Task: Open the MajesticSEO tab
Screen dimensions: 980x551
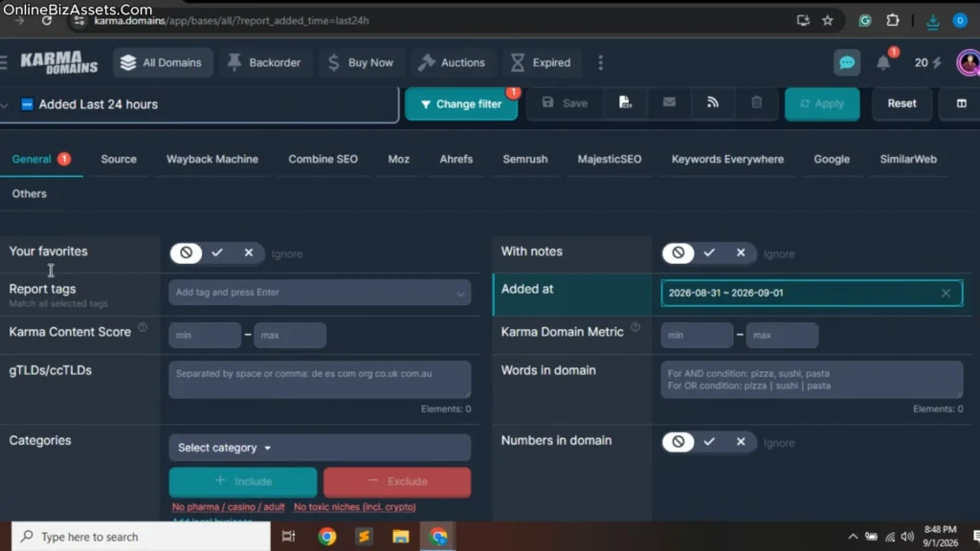Action: 610,160
